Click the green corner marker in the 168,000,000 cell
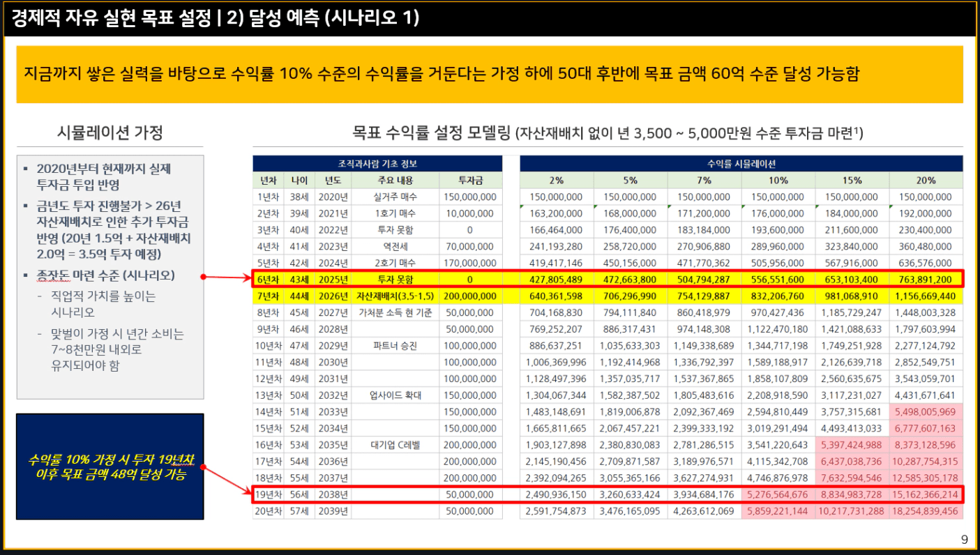 (596, 207)
